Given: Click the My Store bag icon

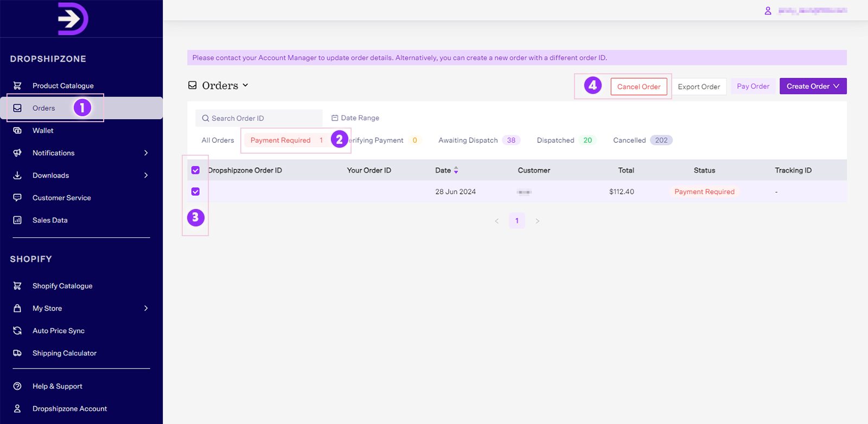Looking at the screenshot, I should click(x=17, y=308).
